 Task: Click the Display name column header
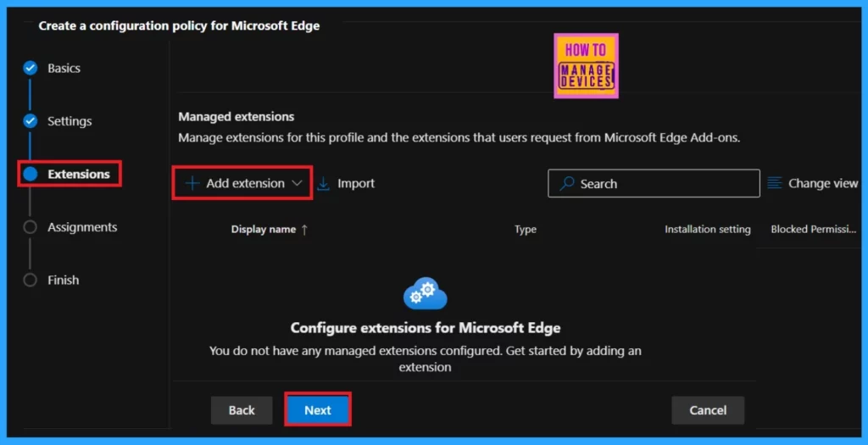pyautogui.click(x=264, y=229)
